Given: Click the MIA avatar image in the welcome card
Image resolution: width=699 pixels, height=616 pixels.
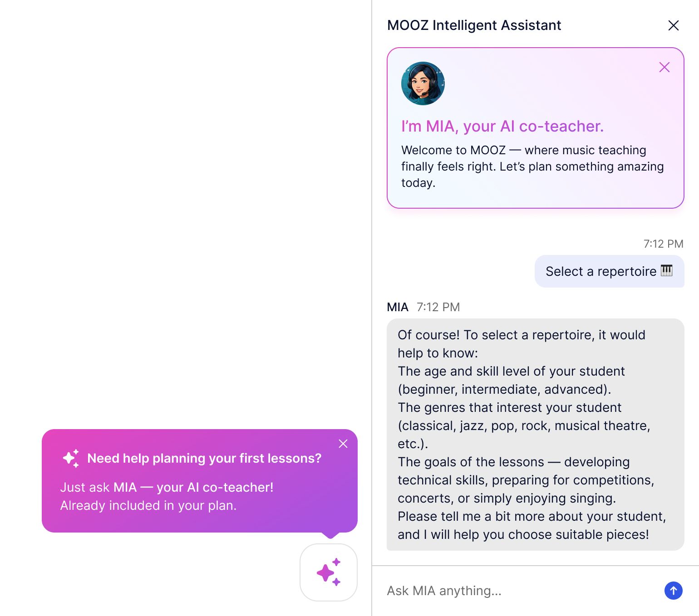Looking at the screenshot, I should pyautogui.click(x=423, y=83).
